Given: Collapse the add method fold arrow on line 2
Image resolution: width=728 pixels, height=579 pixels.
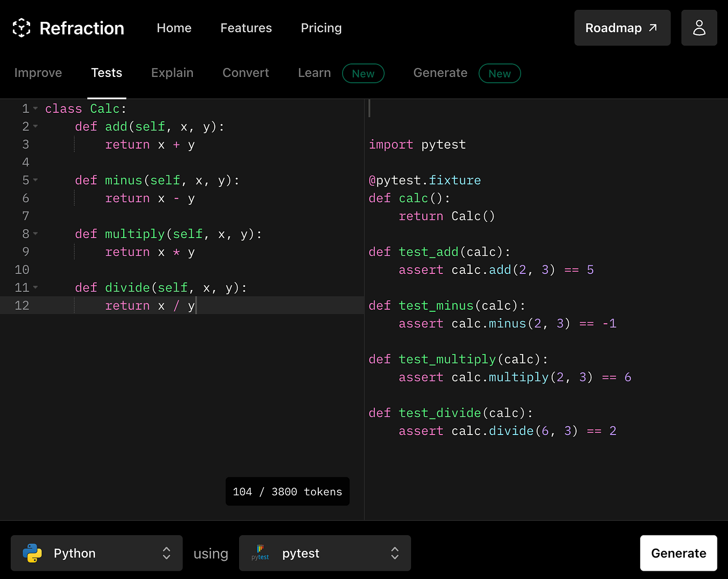Looking at the screenshot, I should point(35,126).
